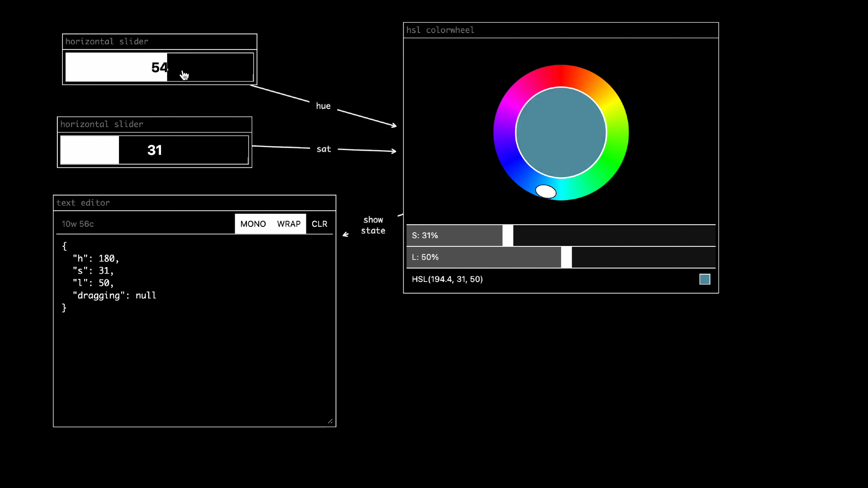Image resolution: width=868 pixels, height=488 pixels.
Task: Click the 'hue' connection label
Action: [x=323, y=106]
